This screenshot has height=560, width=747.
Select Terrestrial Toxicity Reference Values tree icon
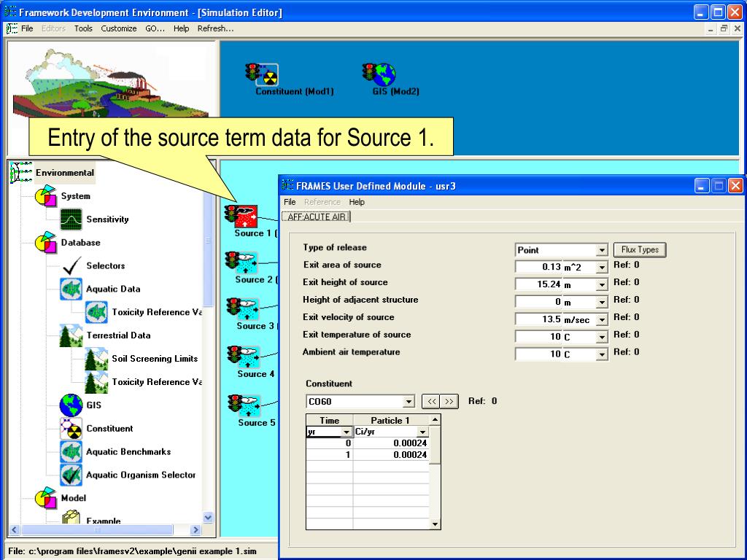pos(97,382)
